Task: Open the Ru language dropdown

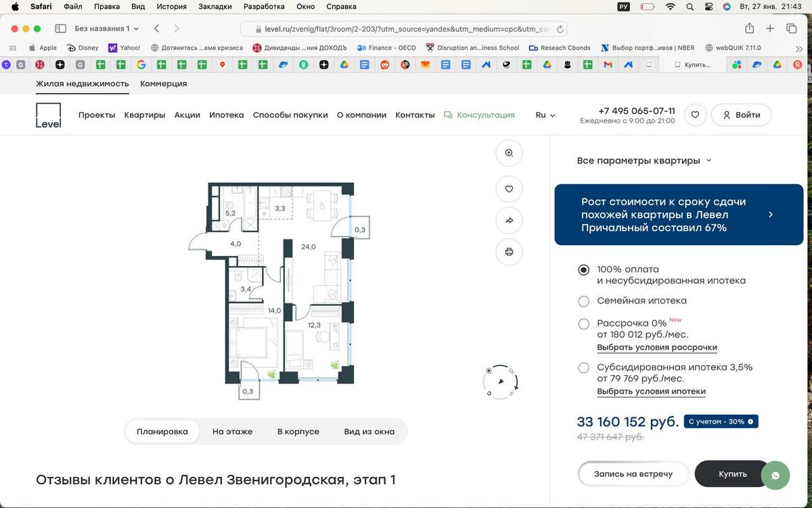Action: coord(545,115)
